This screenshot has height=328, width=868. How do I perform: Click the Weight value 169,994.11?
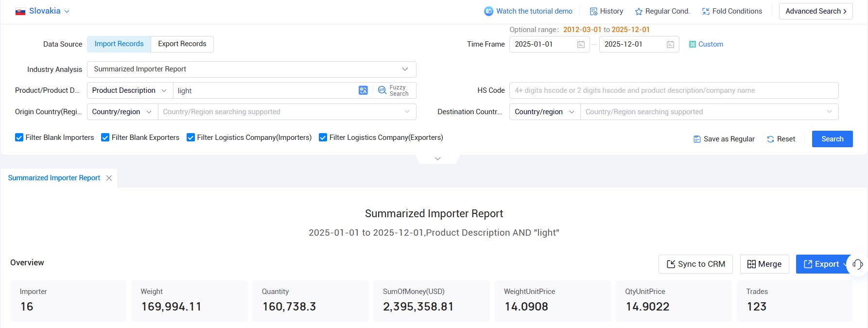pos(171,307)
